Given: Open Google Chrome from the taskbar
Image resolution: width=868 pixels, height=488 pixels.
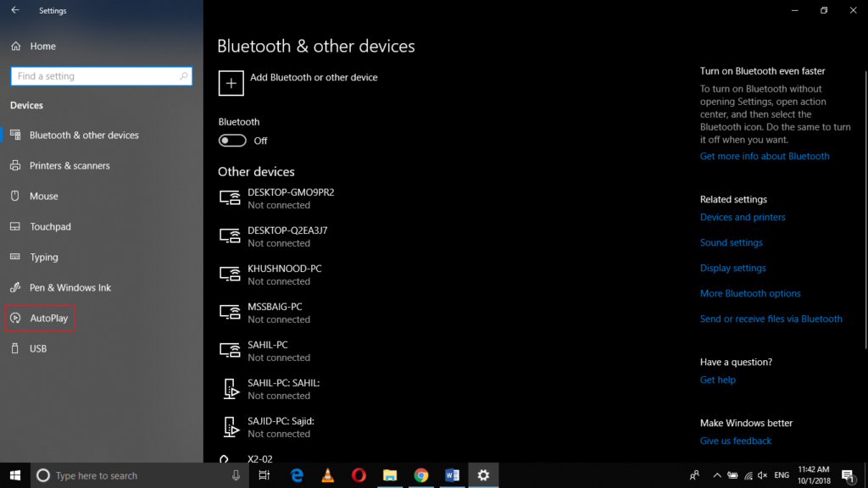Looking at the screenshot, I should coord(421,475).
